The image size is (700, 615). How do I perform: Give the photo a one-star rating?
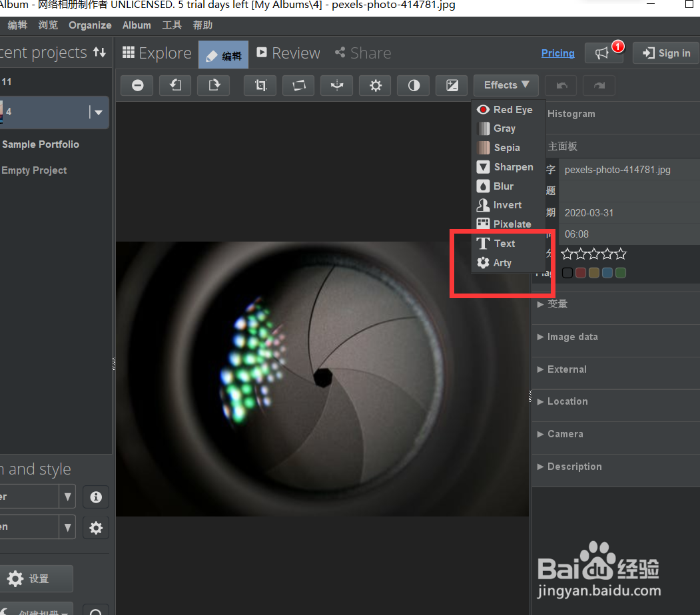[x=567, y=254]
